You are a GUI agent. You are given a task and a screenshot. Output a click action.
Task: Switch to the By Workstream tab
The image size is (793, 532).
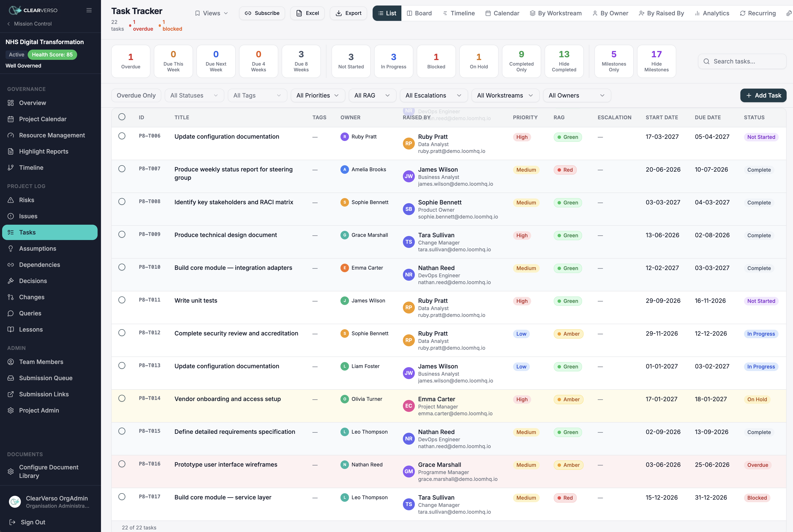pyautogui.click(x=555, y=13)
